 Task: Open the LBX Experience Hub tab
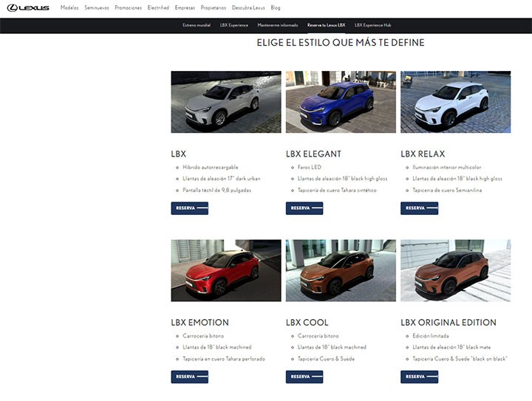point(372,25)
